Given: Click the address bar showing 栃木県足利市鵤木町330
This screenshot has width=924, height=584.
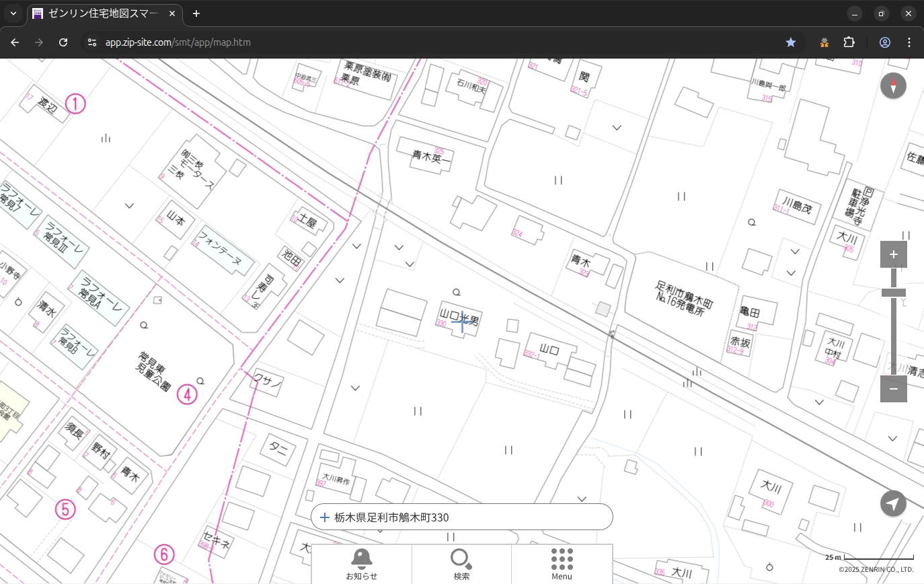Looking at the screenshot, I should coord(461,517).
